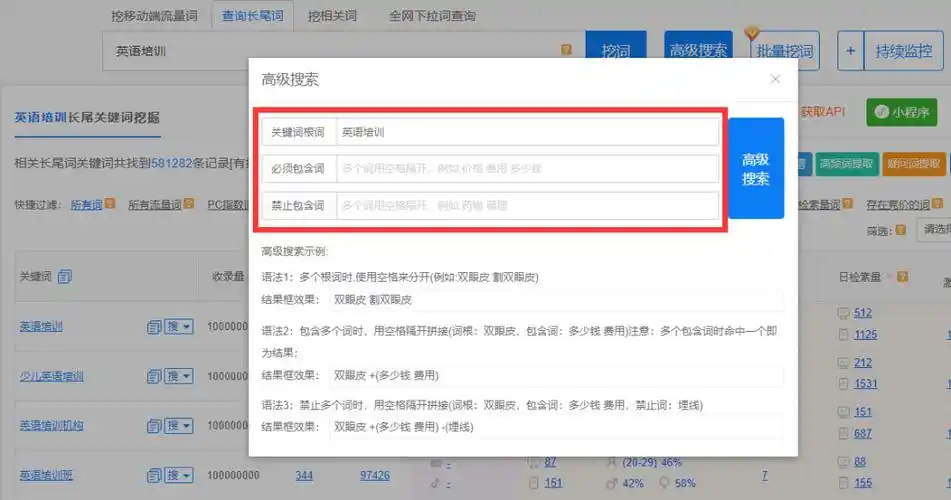Copy the keyword in the 少儿英语培训 row
The height and width of the screenshot is (500, 951).
coord(154,376)
